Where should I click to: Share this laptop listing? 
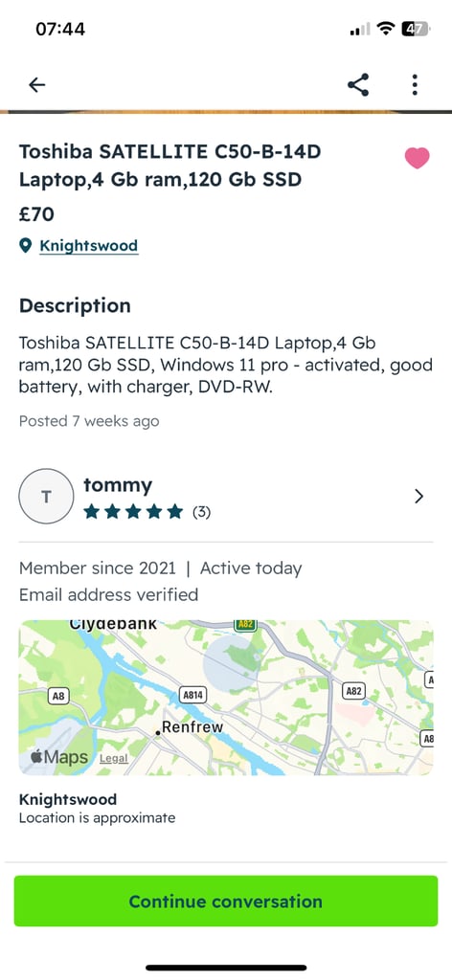tap(358, 85)
